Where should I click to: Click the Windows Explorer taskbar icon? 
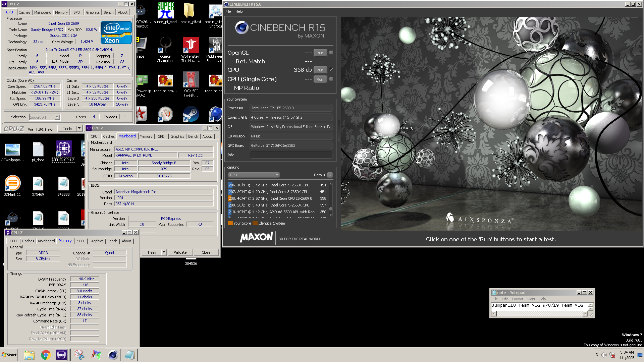coord(29,355)
